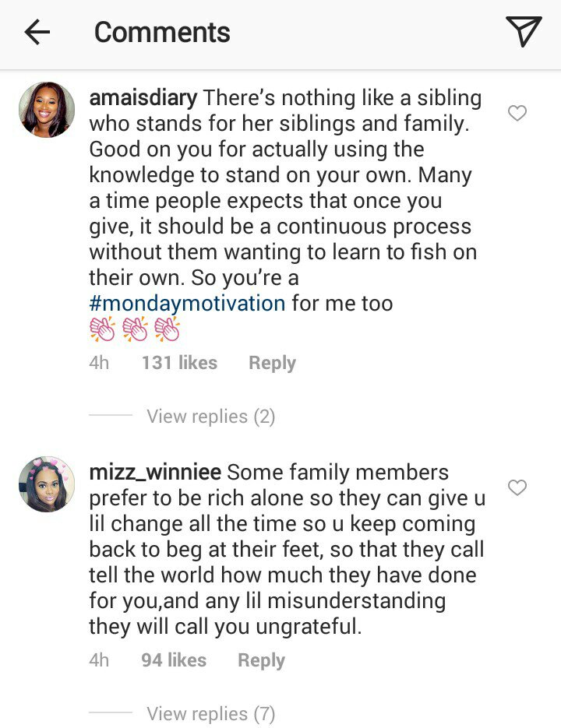View the 94 likes list
Image resolution: width=561 pixels, height=728 pixels.
coord(174,660)
